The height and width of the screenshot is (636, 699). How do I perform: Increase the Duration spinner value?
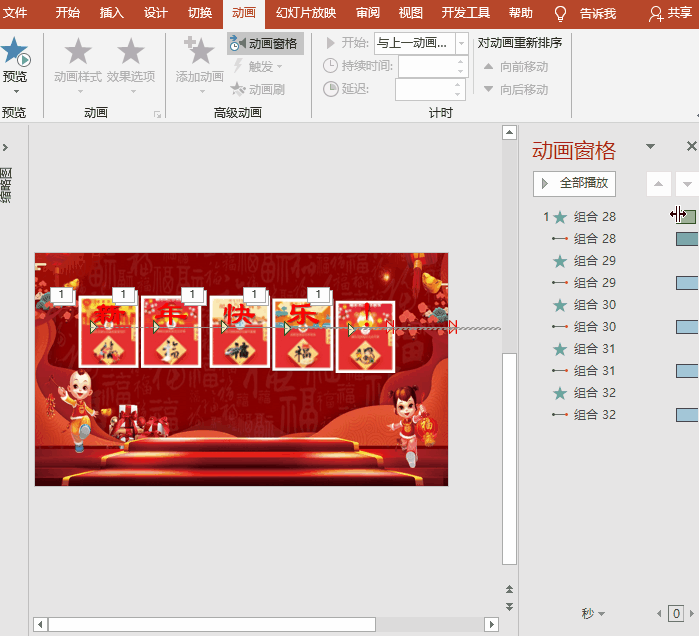coord(461,62)
